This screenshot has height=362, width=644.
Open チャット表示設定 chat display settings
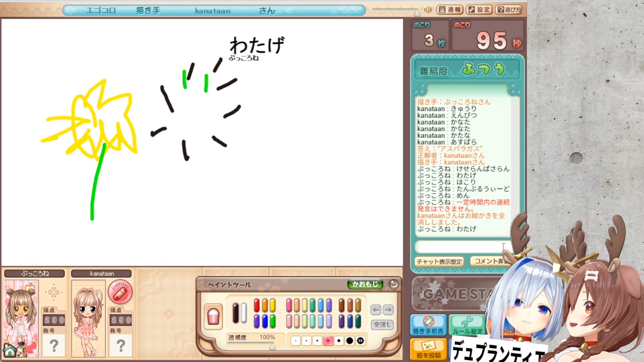pyautogui.click(x=439, y=261)
